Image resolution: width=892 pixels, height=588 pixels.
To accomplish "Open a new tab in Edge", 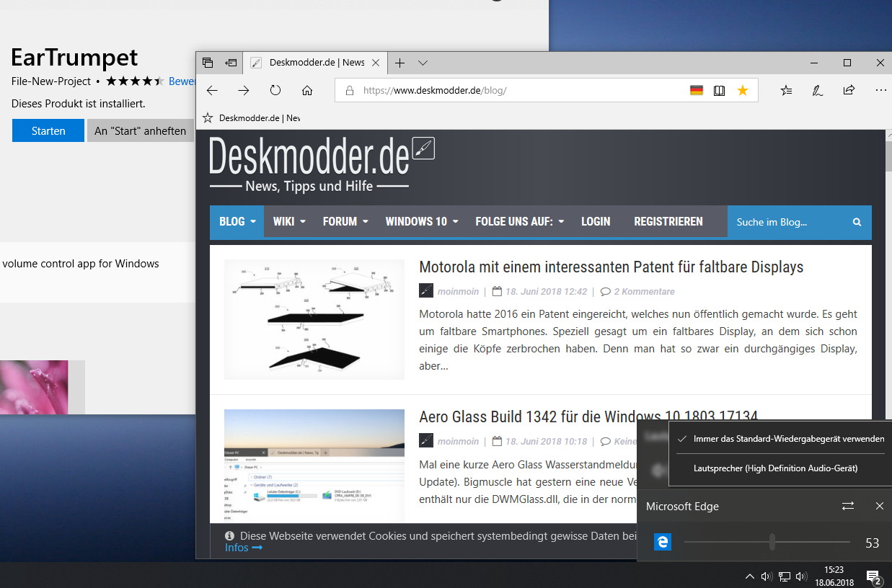I will coord(399,63).
